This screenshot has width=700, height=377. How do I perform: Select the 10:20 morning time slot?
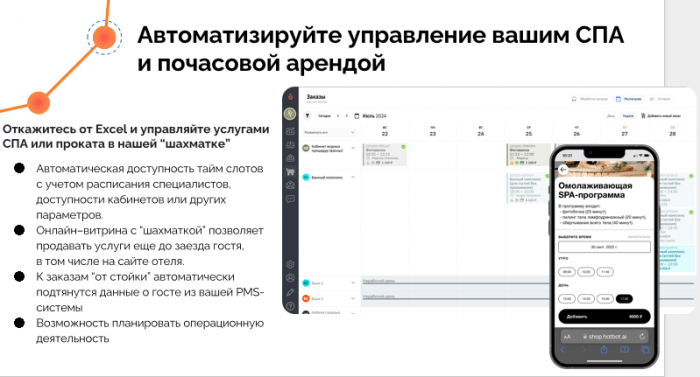(586, 272)
